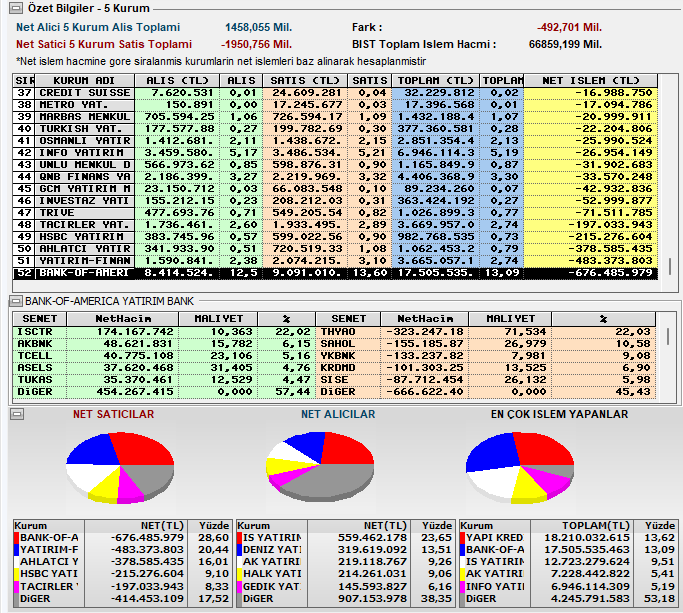Collapse the pie charts section next to NET SATICILAR
The height and width of the screenshot is (613, 683).
tap(17, 414)
